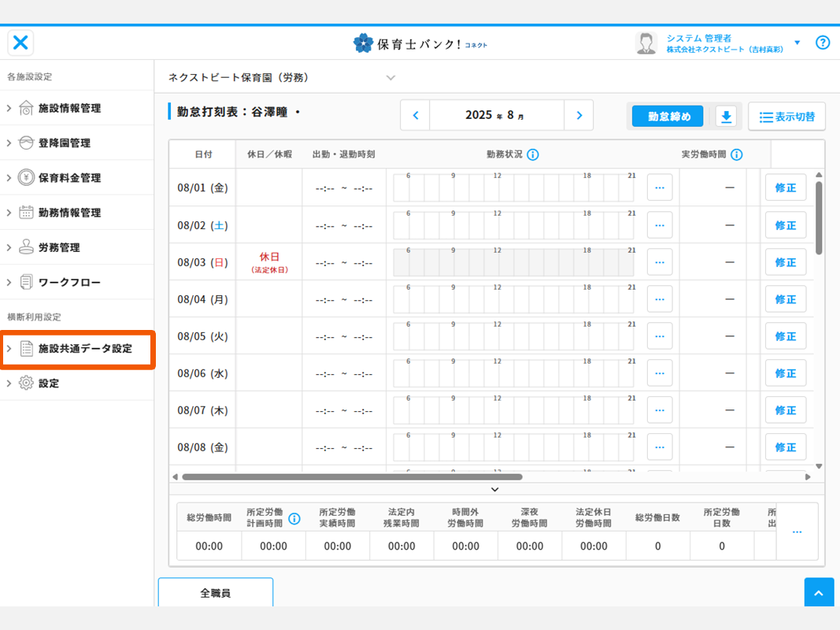Open the system administrator user dropdown
The image size is (840, 630).
(797, 43)
